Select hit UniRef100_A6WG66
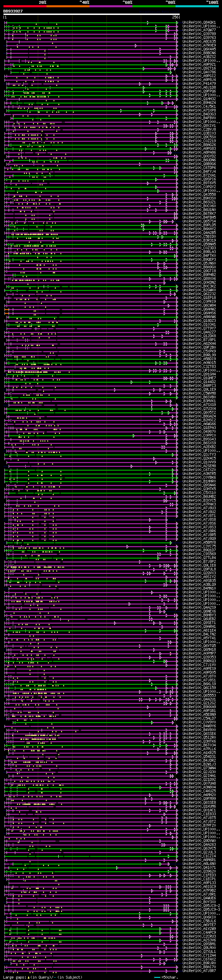This screenshot has height=980, width=222. click(x=199, y=424)
